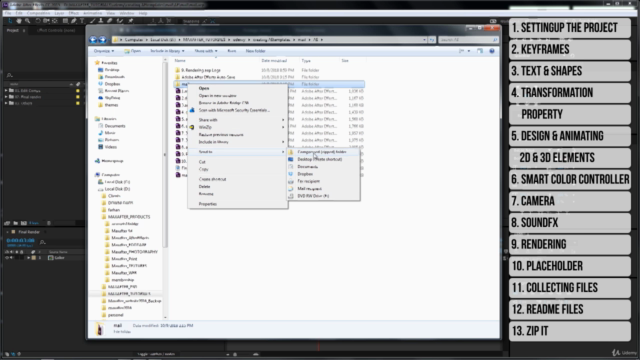Click the Date modified column header
Screen dimensions: 640x360
tap(274, 60)
